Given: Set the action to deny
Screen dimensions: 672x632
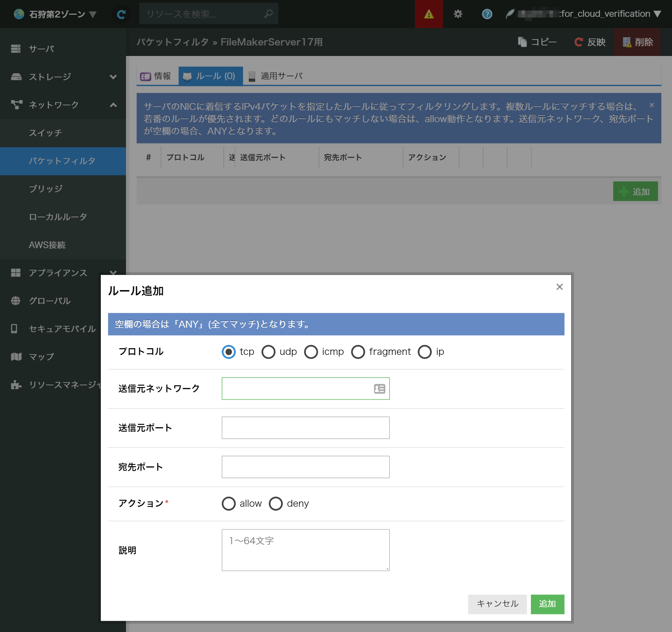Looking at the screenshot, I should (x=276, y=504).
